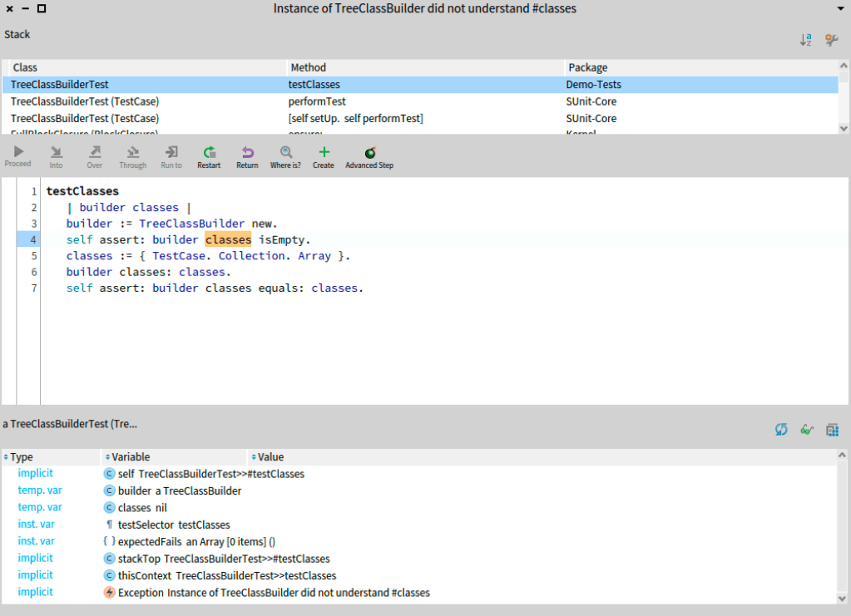Select the testClasses stack frame row
851x616 pixels.
coord(314,85)
